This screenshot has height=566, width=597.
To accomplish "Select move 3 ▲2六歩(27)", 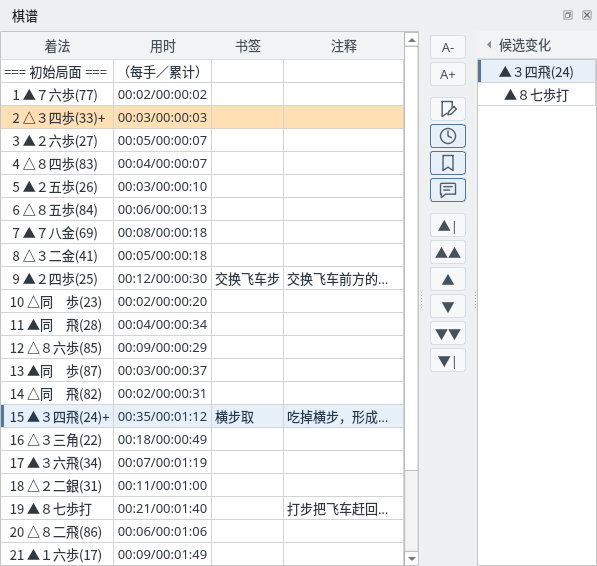I will pos(202,140).
